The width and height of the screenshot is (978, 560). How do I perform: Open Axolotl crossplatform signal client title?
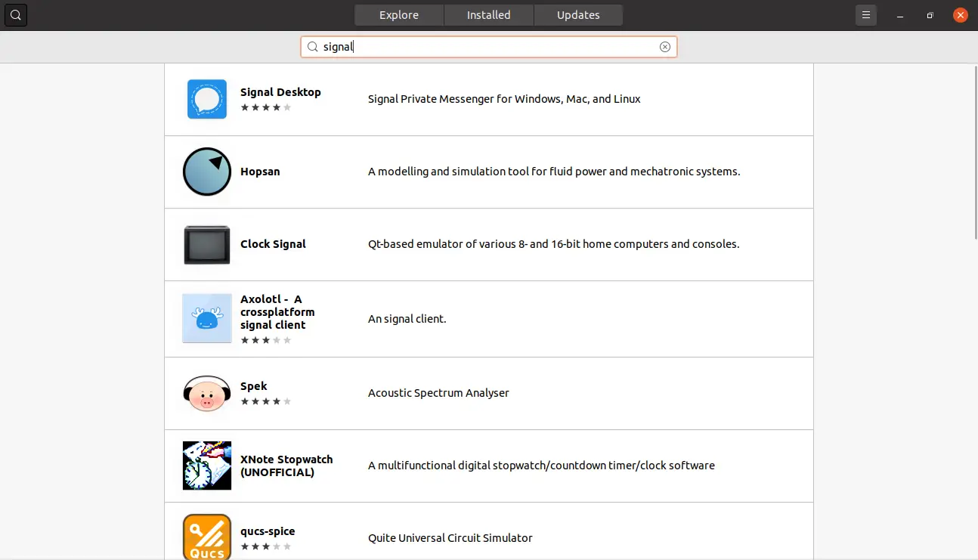click(x=277, y=312)
